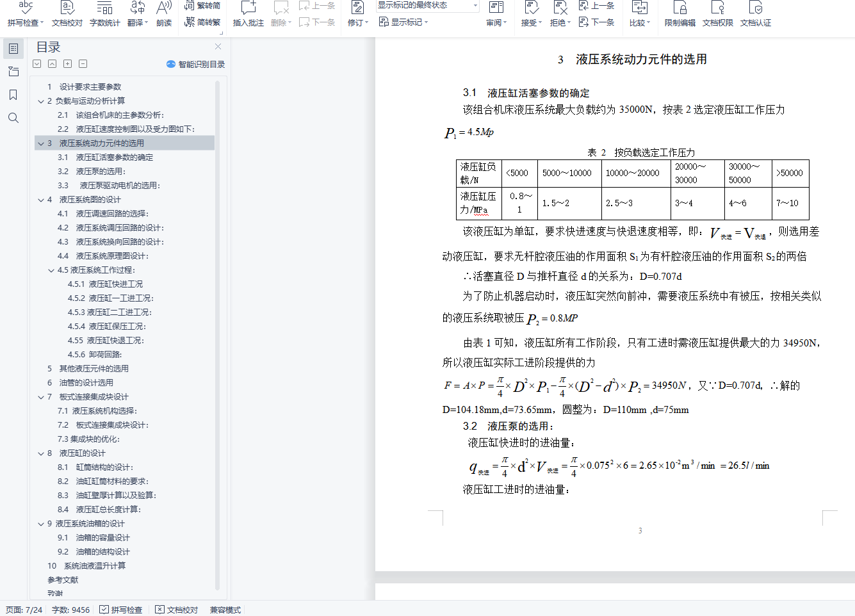Navigate to '5 其他液压元件的选用'
Image resolution: width=855 pixels, height=616 pixels.
[x=88, y=369]
